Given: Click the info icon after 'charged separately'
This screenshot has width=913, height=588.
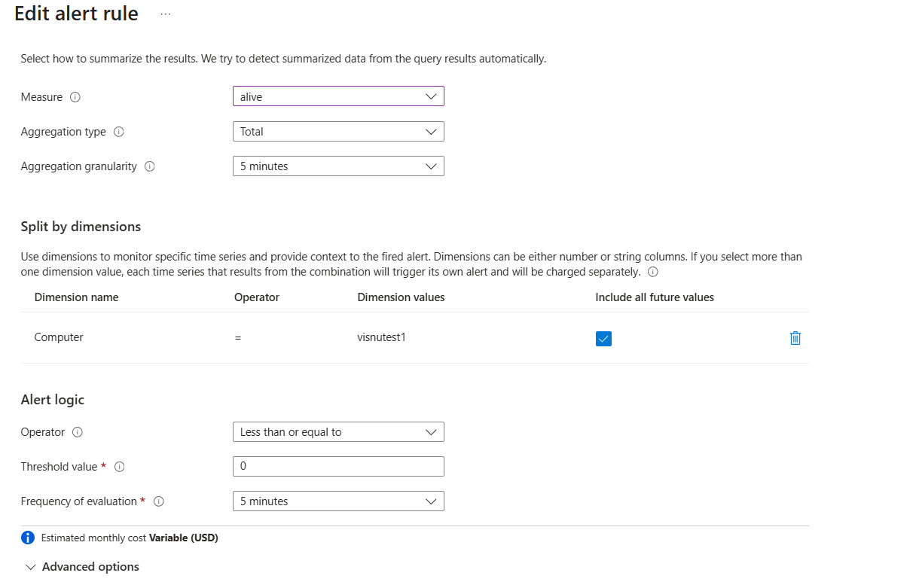Looking at the screenshot, I should (x=653, y=272).
